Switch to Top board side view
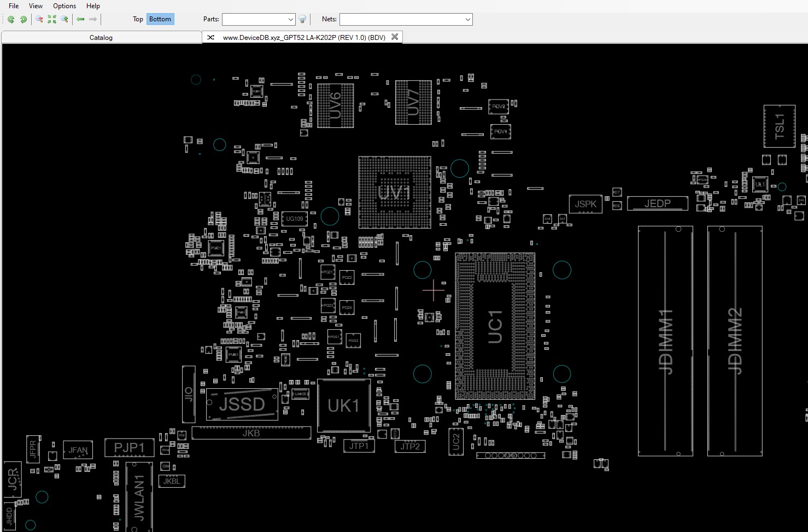 pyautogui.click(x=138, y=19)
